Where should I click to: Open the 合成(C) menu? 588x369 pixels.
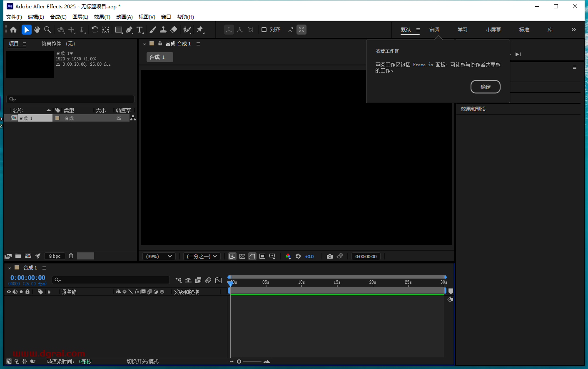pyautogui.click(x=58, y=17)
